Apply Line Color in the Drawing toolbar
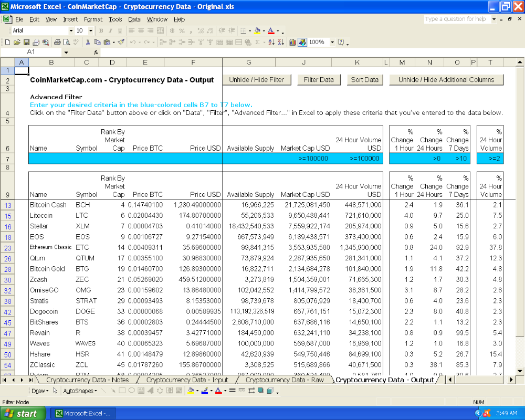The width and height of the screenshot is (525, 420). tap(205, 391)
